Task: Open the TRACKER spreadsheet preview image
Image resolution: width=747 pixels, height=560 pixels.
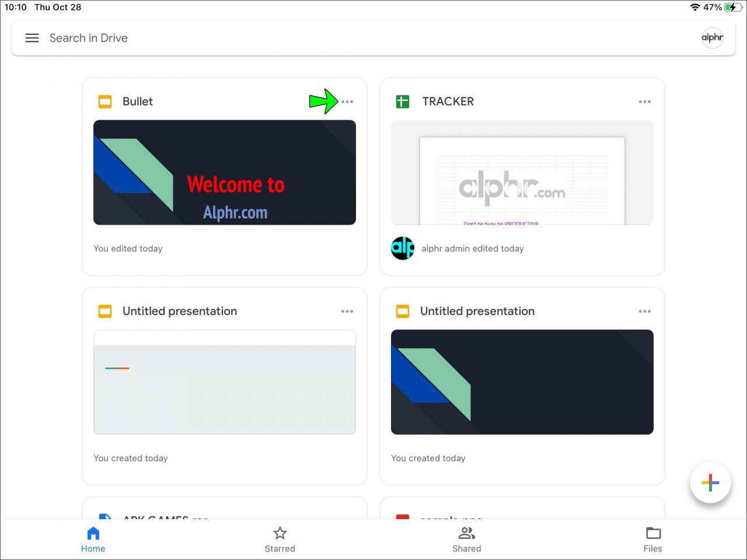Action: coord(522,172)
